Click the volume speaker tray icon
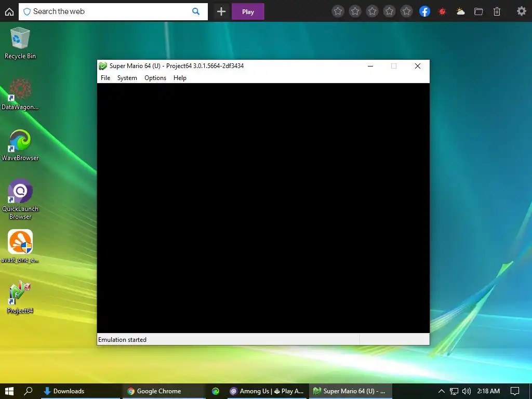Image resolution: width=532 pixels, height=399 pixels. click(467, 391)
